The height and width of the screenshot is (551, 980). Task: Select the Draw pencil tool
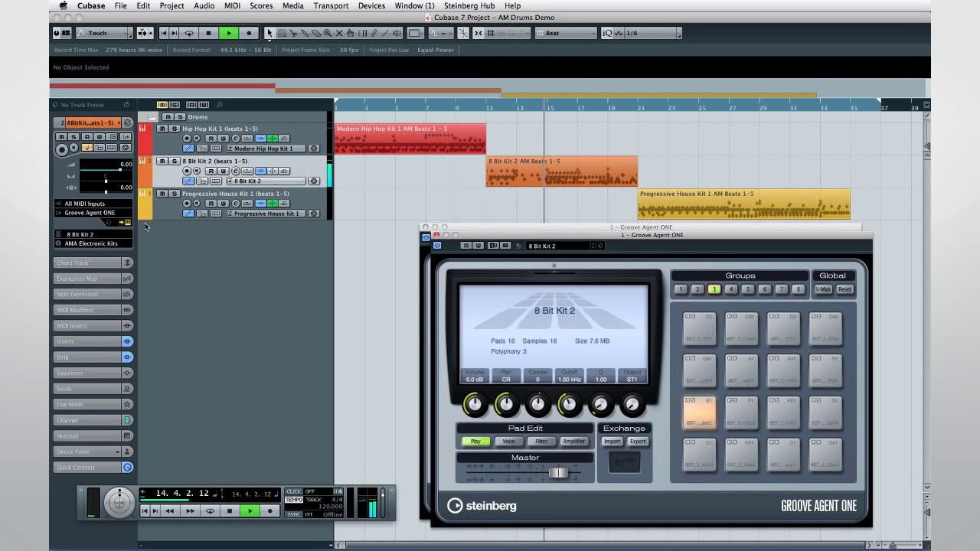[x=374, y=33]
